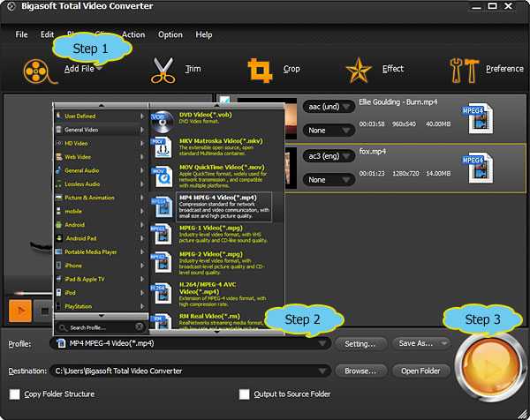This screenshot has width=530, height=420.
Task: Expand User Defined category submenu
Action: (x=142, y=116)
